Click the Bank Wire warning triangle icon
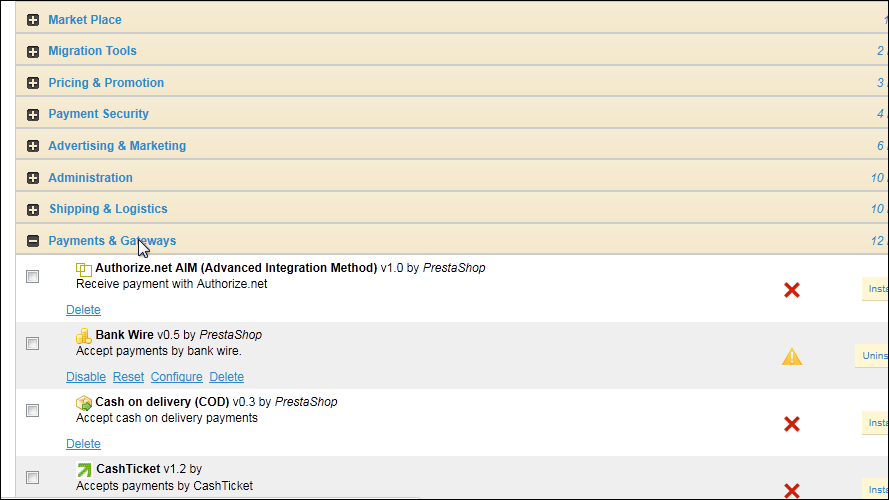The width and height of the screenshot is (889, 500). click(x=791, y=356)
